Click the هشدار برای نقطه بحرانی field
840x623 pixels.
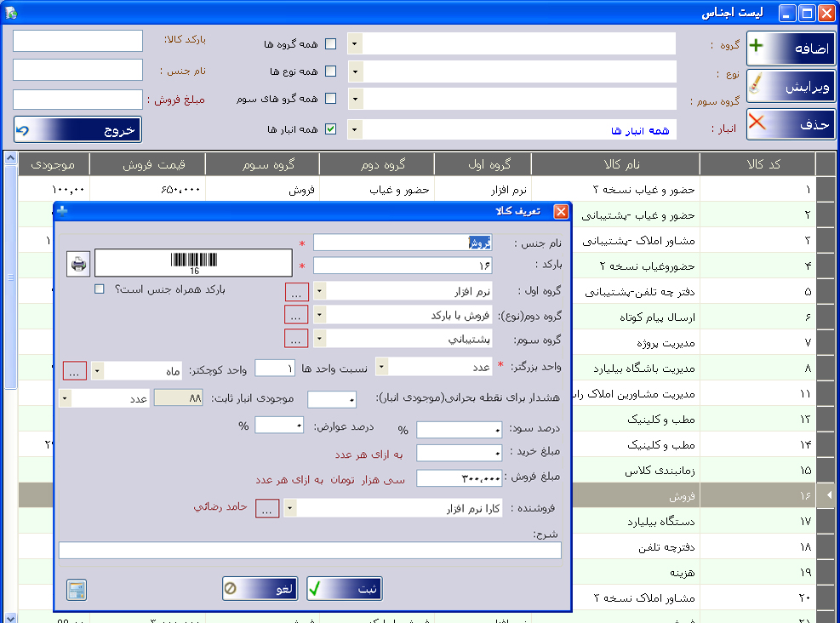tap(332, 399)
